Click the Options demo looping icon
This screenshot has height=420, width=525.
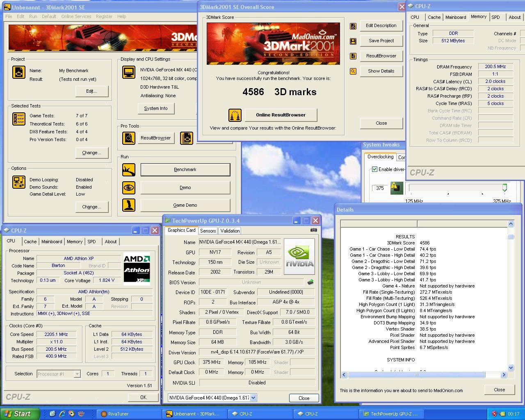click(19, 182)
